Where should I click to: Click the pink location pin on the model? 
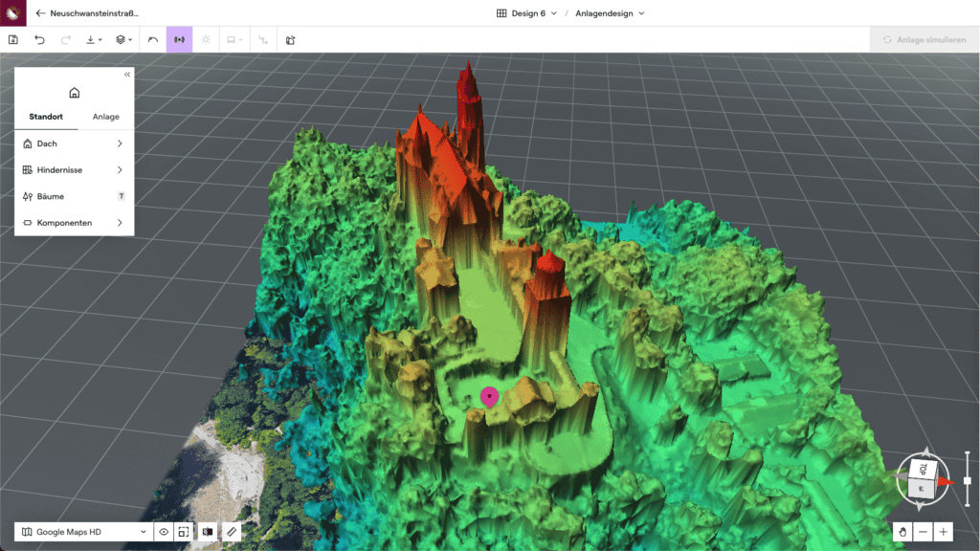(489, 397)
